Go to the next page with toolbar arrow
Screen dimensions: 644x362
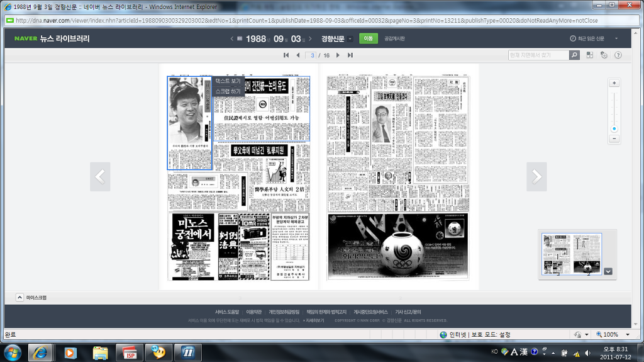[338, 55]
